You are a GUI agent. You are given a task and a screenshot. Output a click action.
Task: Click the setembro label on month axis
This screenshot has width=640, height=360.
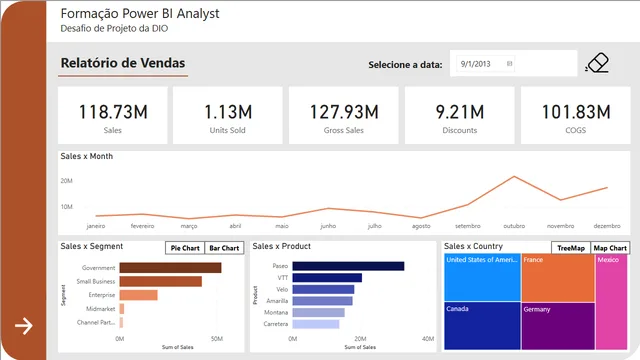point(468,226)
